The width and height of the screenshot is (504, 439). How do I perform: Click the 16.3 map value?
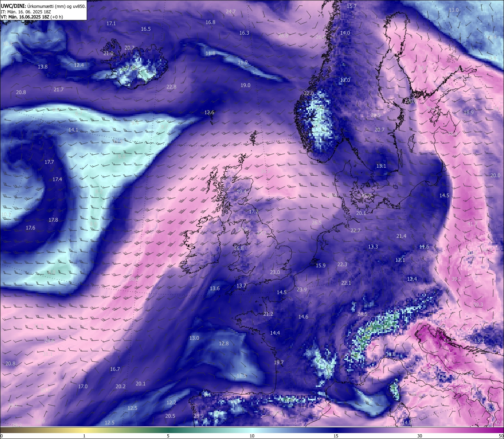click(x=244, y=33)
